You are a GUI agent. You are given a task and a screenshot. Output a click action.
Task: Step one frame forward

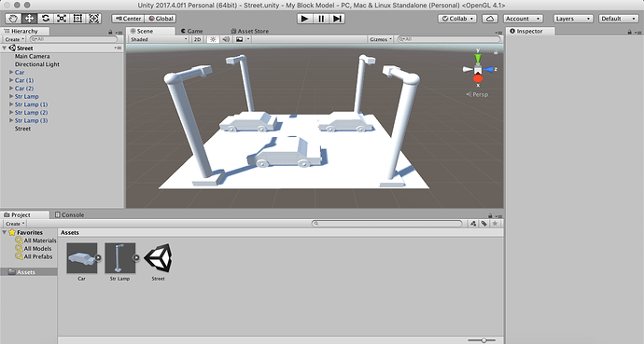coord(337,19)
